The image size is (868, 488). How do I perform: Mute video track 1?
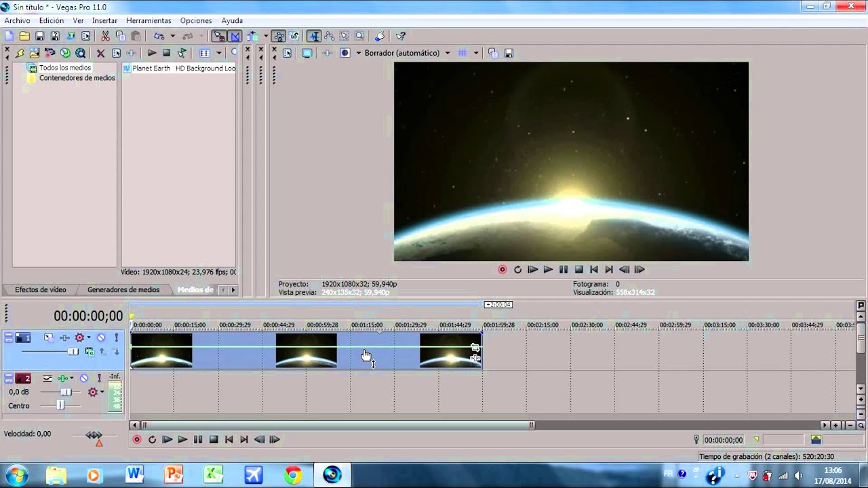click(101, 338)
